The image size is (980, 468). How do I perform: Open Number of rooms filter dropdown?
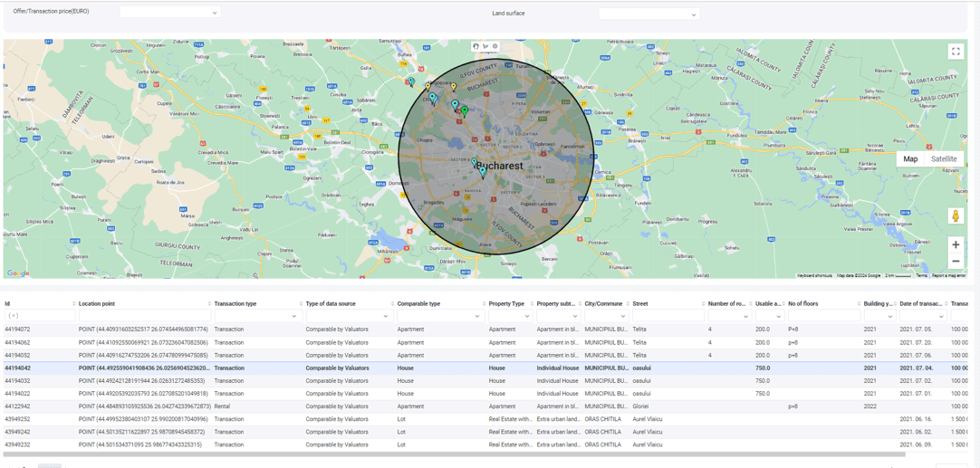click(x=728, y=316)
